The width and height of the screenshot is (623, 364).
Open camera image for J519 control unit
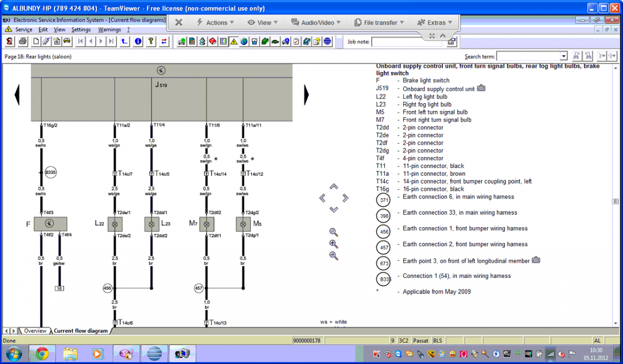(x=481, y=88)
